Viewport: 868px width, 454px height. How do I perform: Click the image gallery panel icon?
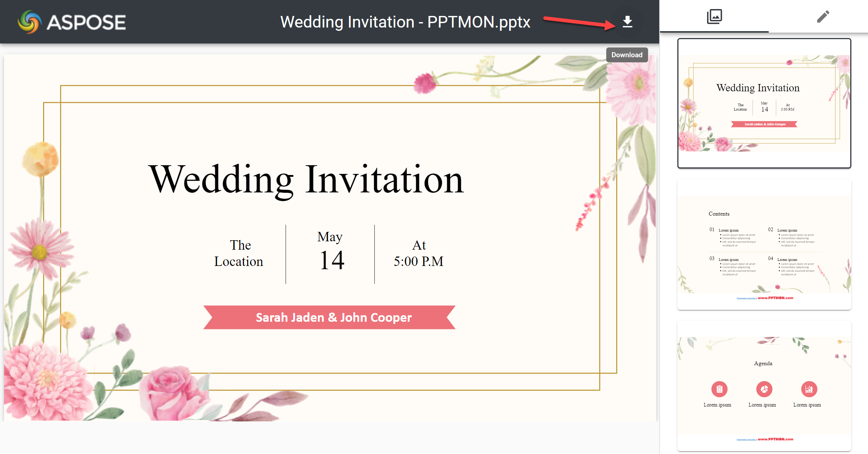(715, 16)
